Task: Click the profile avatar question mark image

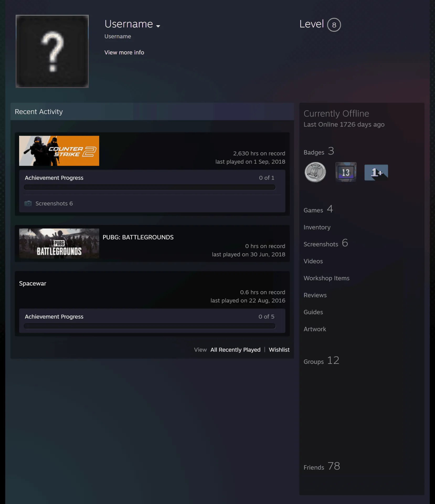Action: coord(52,51)
